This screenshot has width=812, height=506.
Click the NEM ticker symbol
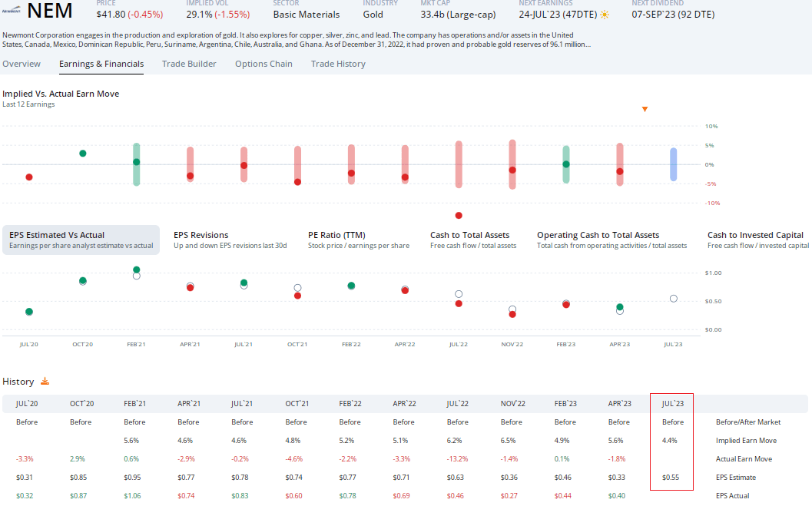click(x=49, y=11)
